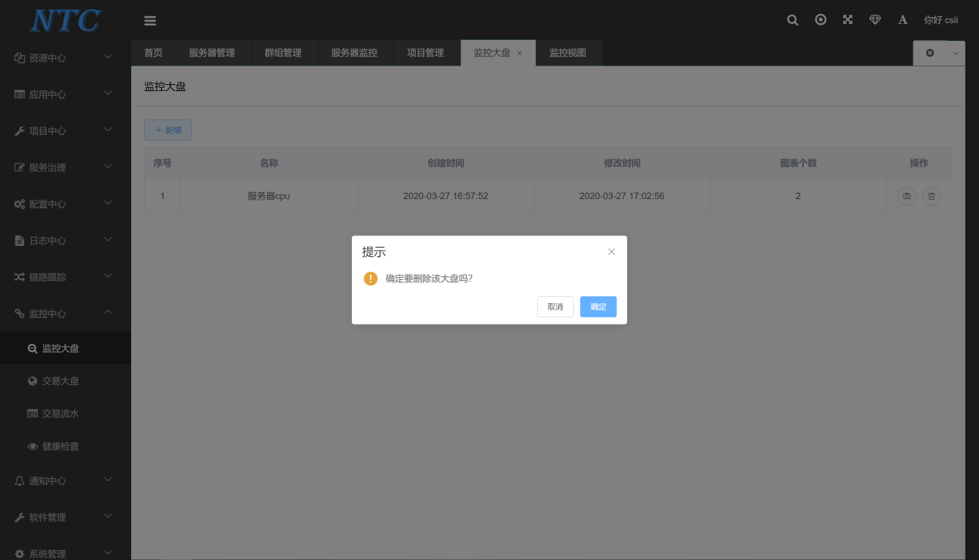Click the target circle icon in header
This screenshot has width=979, height=560.
(821, 20)
